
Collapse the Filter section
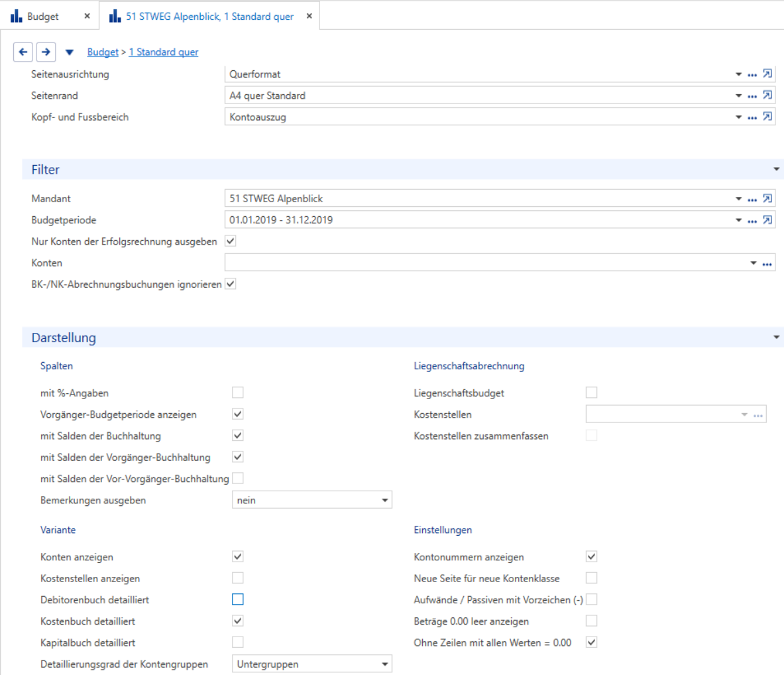coord(776,169)
